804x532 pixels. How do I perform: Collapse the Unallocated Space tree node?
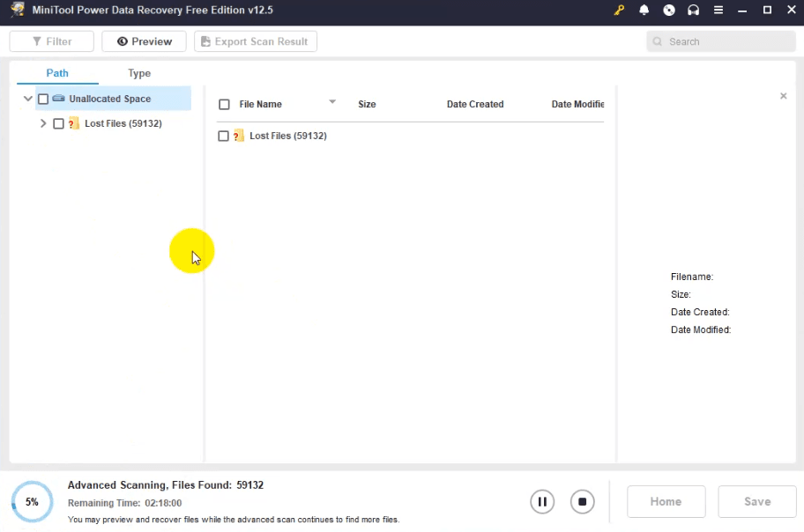click(27, 99)
